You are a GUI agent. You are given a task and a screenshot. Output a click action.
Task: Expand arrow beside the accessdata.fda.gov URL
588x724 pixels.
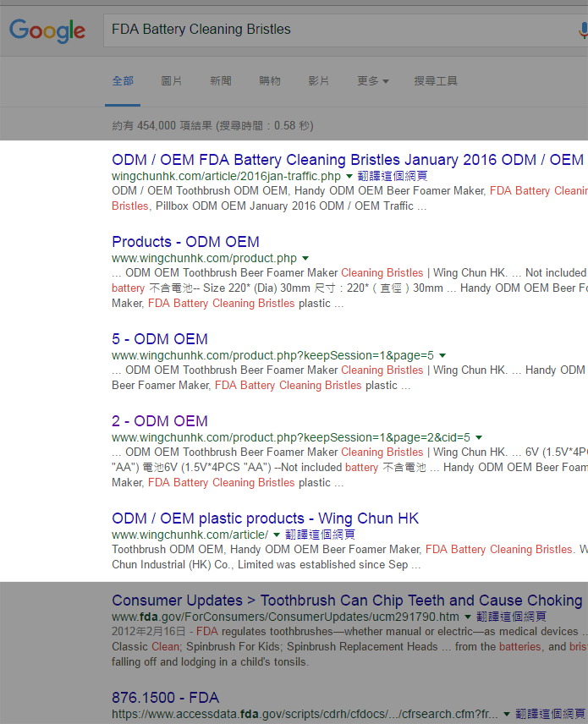(x=507, y=715)
